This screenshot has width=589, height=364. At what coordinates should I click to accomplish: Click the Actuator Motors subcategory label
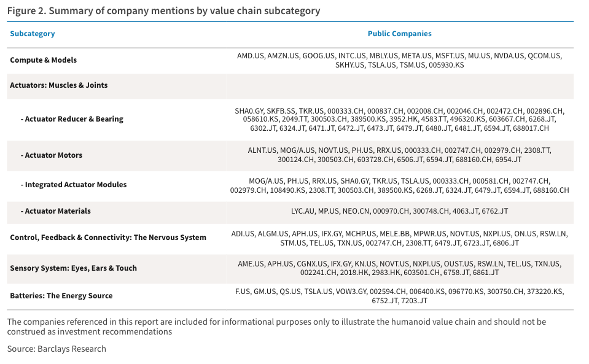pos(52,155)
